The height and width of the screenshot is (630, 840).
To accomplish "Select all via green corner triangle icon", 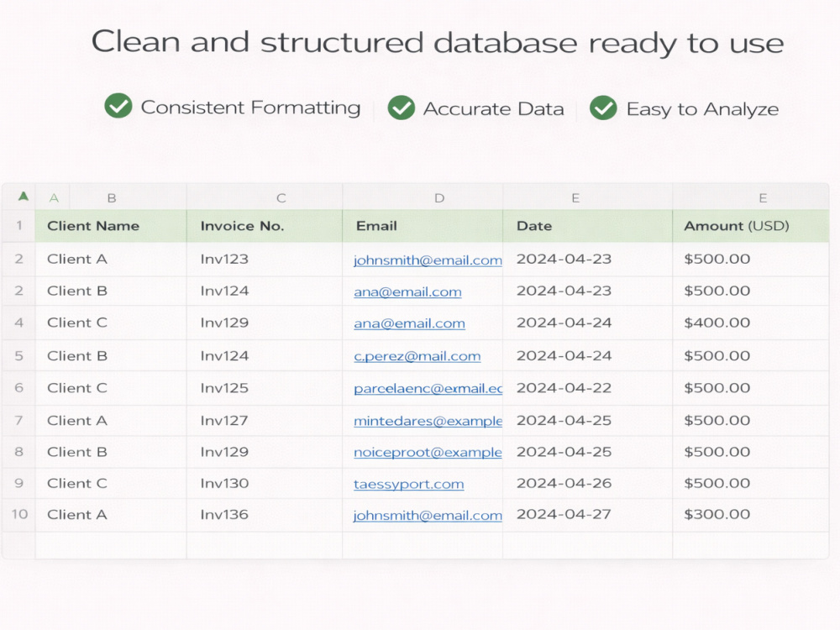I will coord(23,196).
